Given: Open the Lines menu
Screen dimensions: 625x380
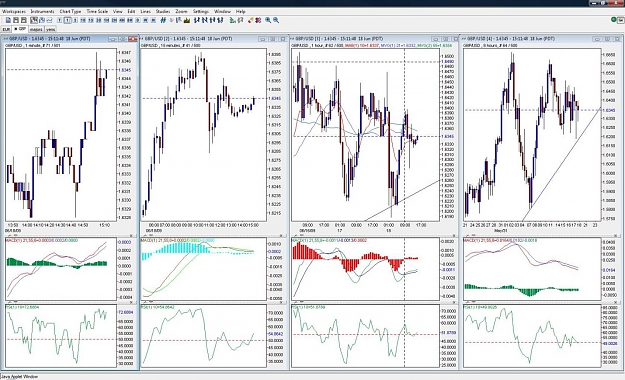Looking at the screenshot, I should (x=145, y=11).
